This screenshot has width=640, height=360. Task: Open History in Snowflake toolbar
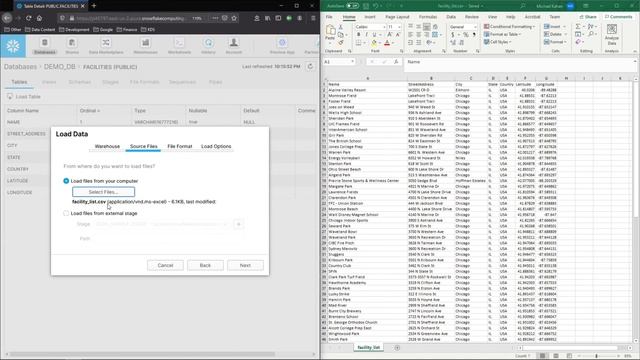[208, 46]
